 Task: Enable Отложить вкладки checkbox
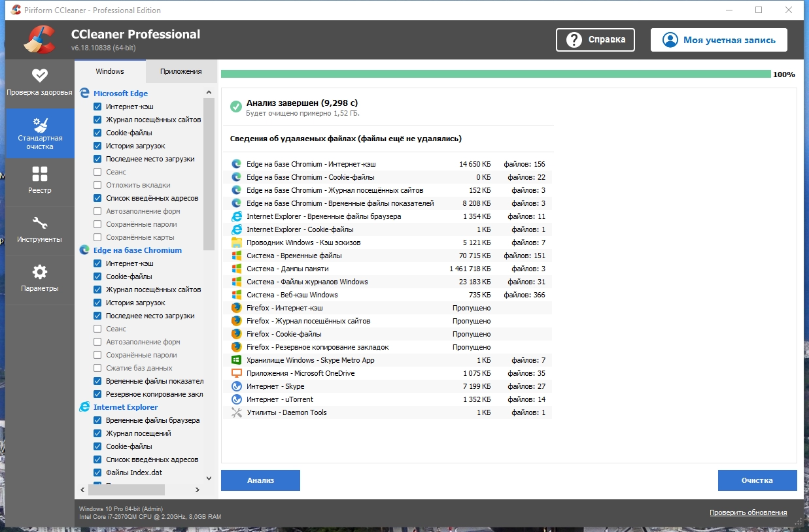click(97, 185)
